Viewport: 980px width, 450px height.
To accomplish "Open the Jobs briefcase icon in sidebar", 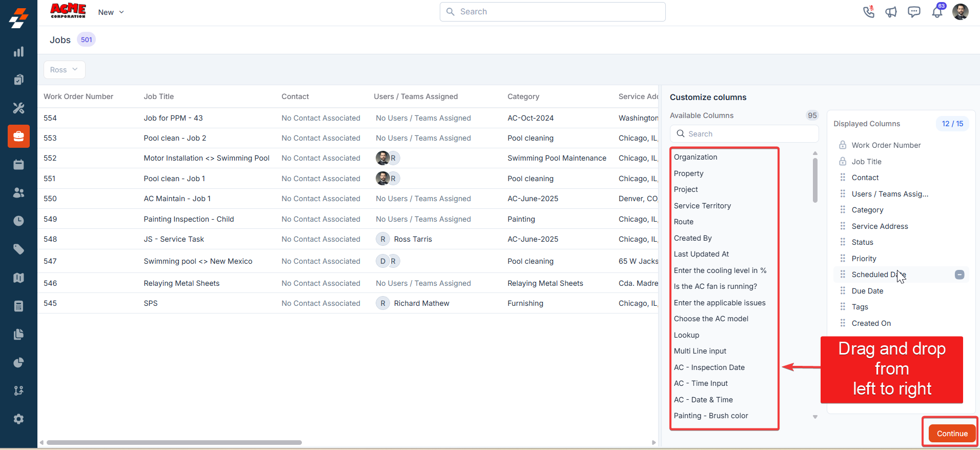I will 18,136.
